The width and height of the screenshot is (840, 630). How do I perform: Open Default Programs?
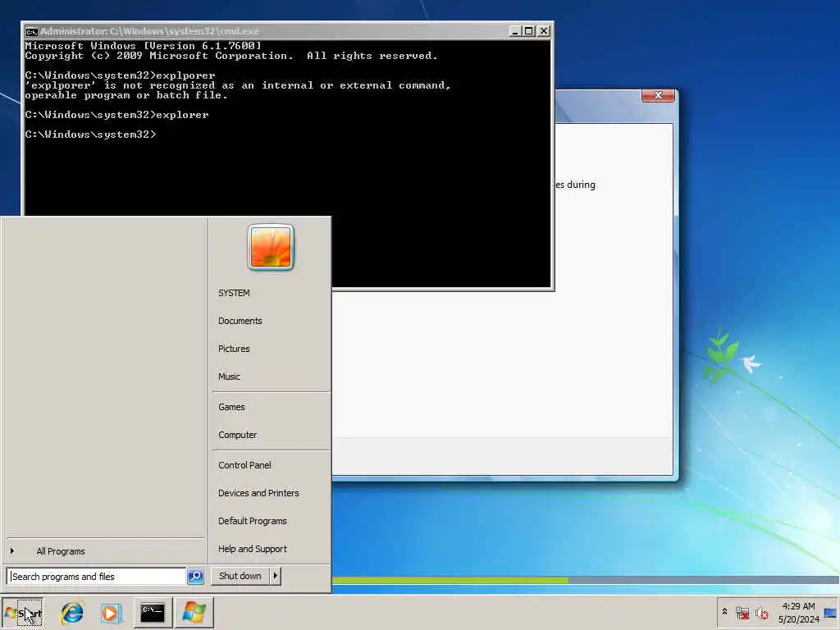pyautogui.click(x=253, y=521)
